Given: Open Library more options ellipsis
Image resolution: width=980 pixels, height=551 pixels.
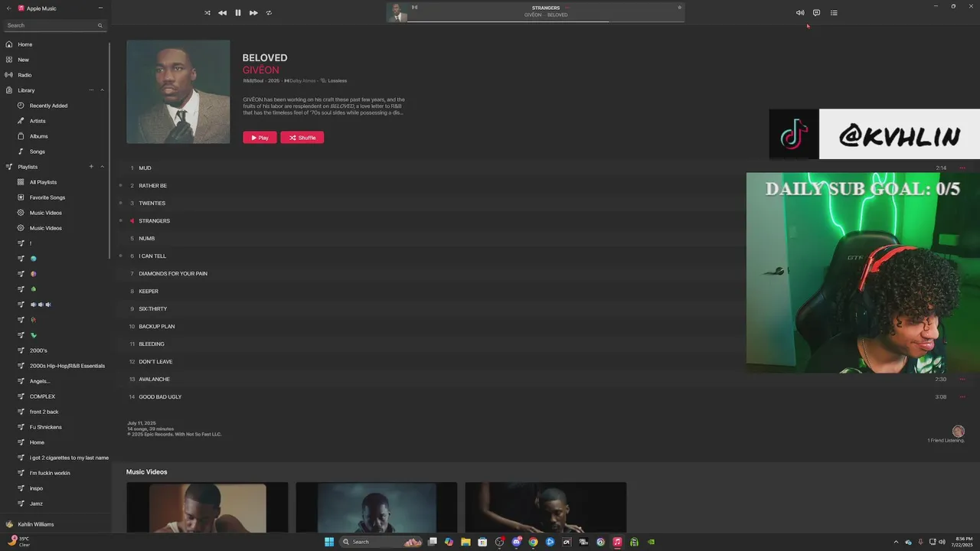Looking at the screenshot, I should (91, 90).
